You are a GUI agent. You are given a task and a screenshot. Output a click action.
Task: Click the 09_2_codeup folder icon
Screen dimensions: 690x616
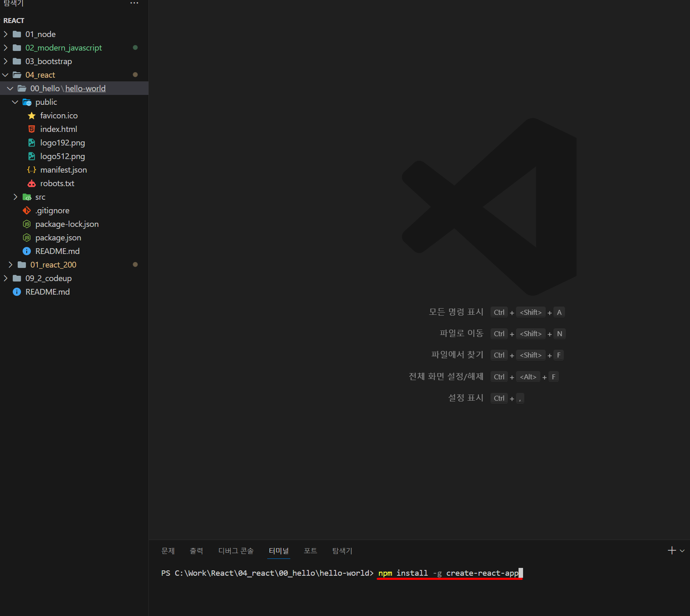click(x=17, y=278)
